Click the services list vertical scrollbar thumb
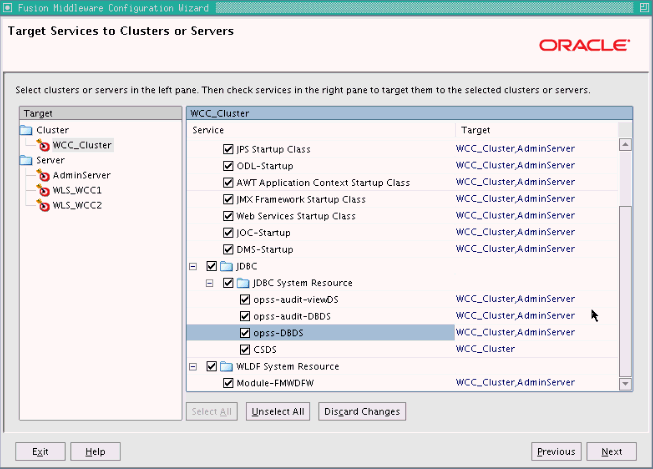 625,292
